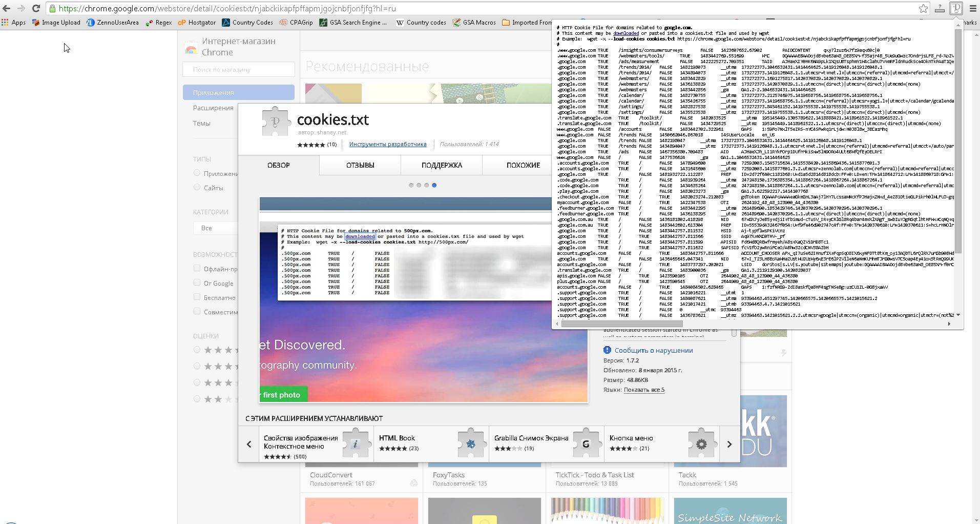980x524 pixels.
Task: Check the Офлайн-приложения feature checkbox
Action: pyautogui.click(x=197, y=268)
